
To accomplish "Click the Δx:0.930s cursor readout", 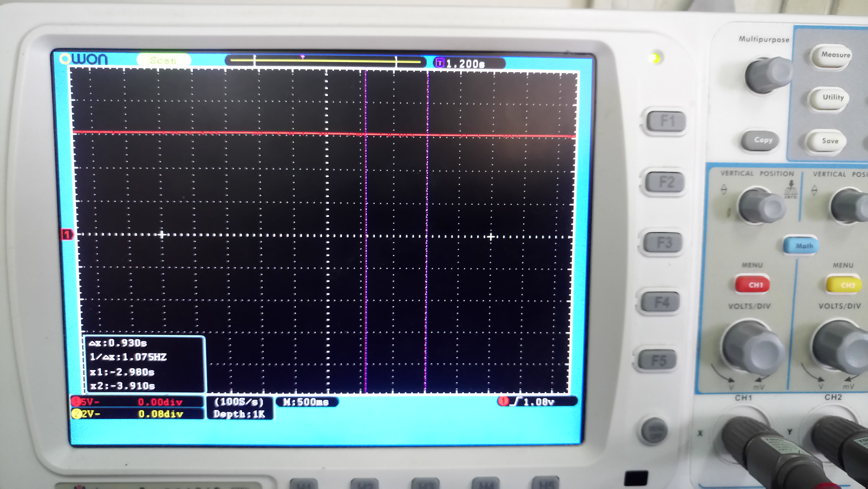I will tap(118, 343).
